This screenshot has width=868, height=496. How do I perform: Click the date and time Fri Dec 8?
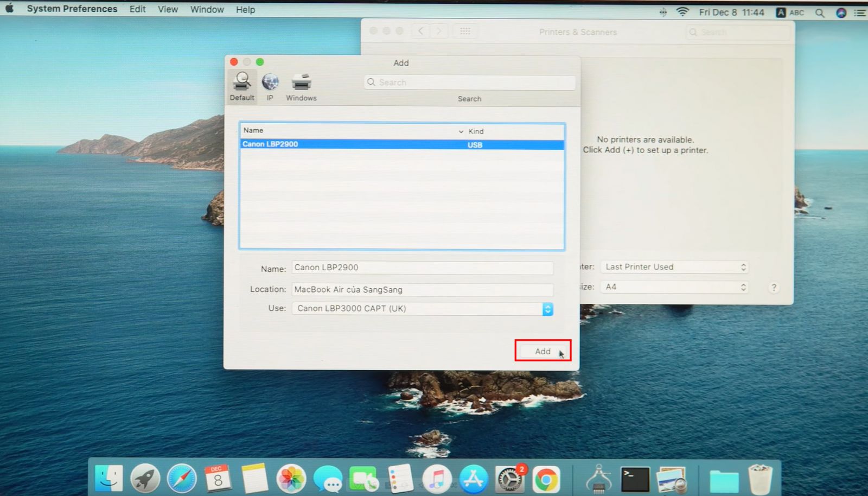[731, 12]
